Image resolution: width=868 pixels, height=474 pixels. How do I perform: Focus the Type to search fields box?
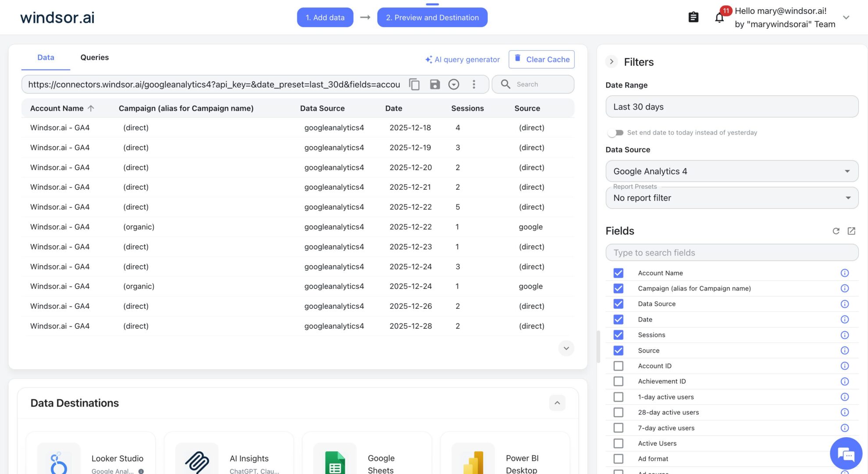[x=732, y=253]
